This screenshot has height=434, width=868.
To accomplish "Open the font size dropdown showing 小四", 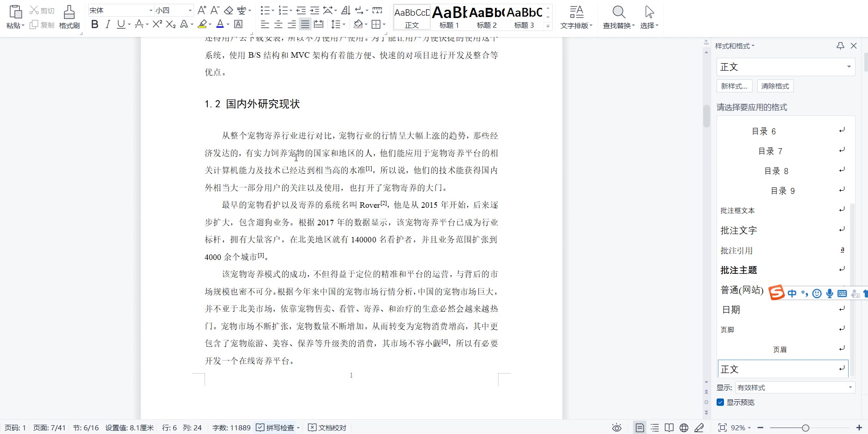I will coord(190,10).
